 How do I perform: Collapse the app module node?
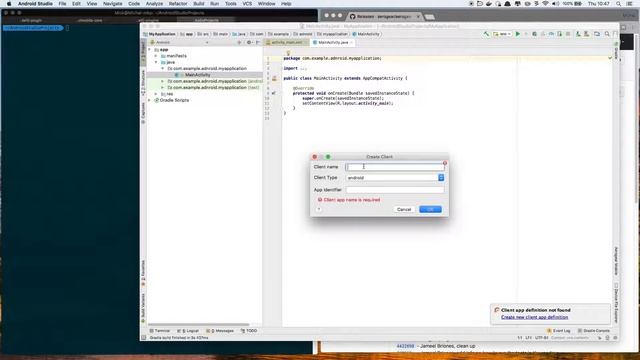click(150, 49)
